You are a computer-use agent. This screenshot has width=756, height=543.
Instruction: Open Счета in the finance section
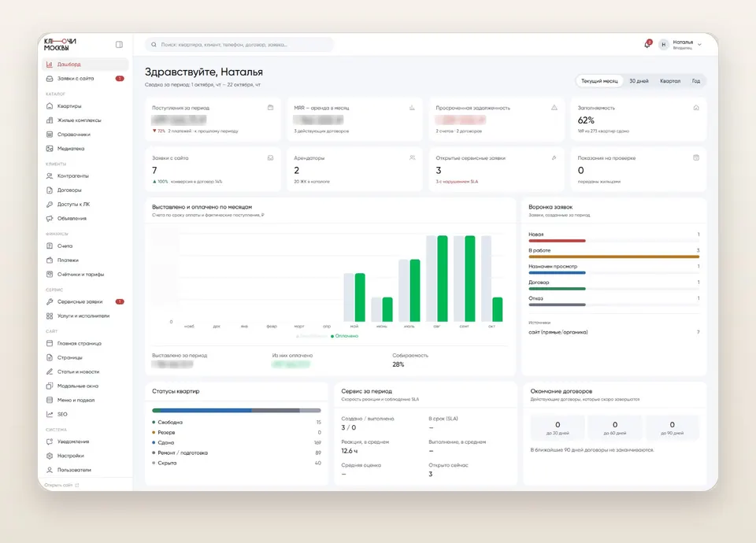pos(85,246)
